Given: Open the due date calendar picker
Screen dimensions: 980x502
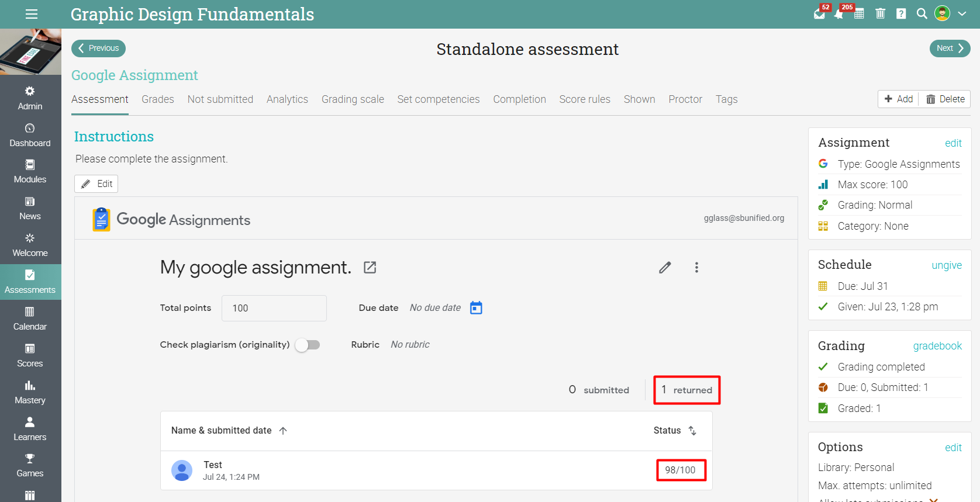Looking at the screenshot, I should pos(477,307).
